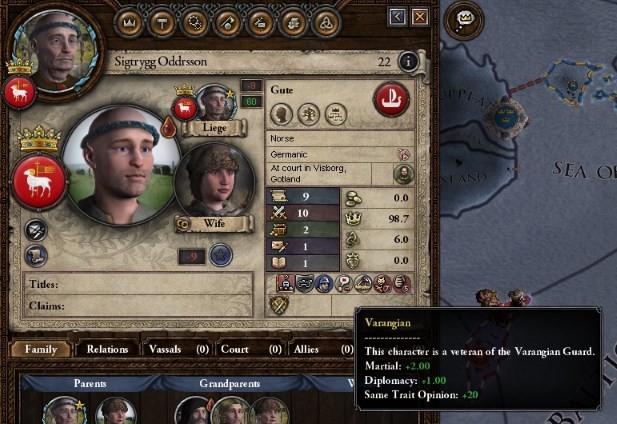Click the red Viking longship button
The width and height of the screenshot is (617, 424).
[392, 99]
